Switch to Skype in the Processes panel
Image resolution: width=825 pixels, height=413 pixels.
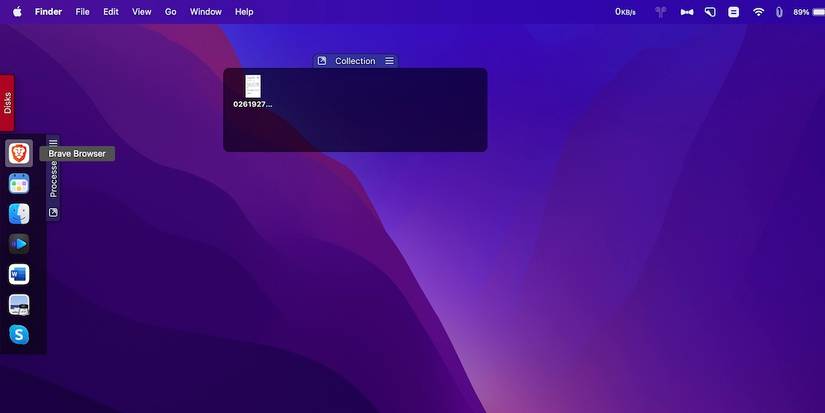(19, 335)
